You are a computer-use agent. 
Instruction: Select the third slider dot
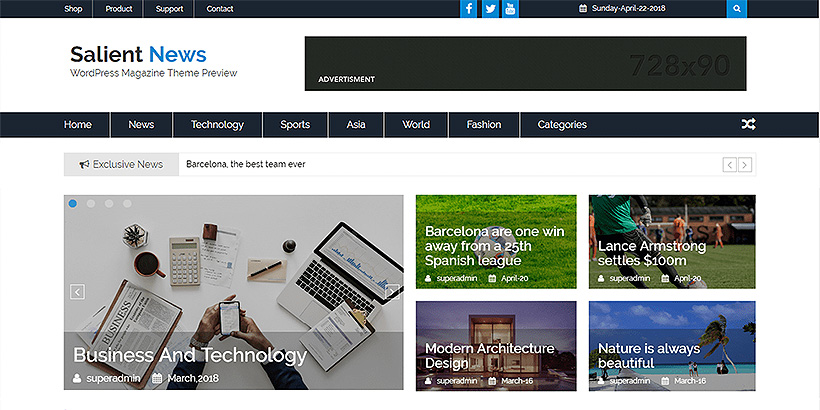(109, 203)
